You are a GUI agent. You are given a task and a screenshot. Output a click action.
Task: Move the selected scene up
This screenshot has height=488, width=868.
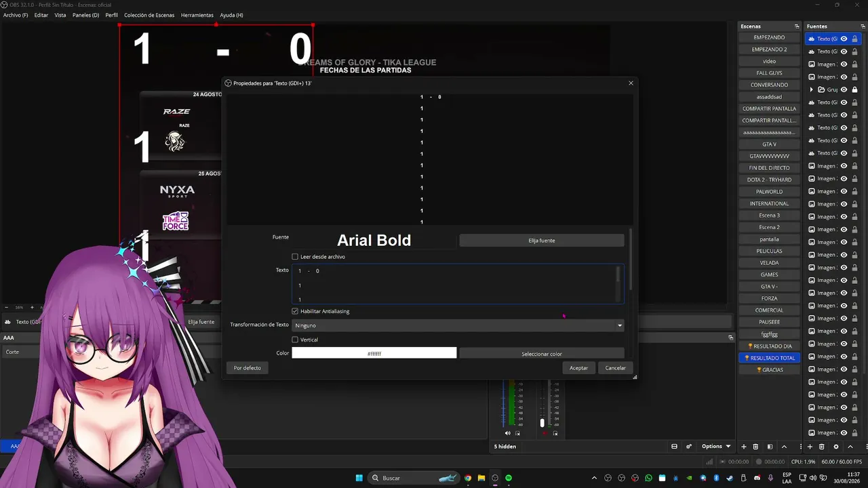pyautogui.click(x=785, y=447)
